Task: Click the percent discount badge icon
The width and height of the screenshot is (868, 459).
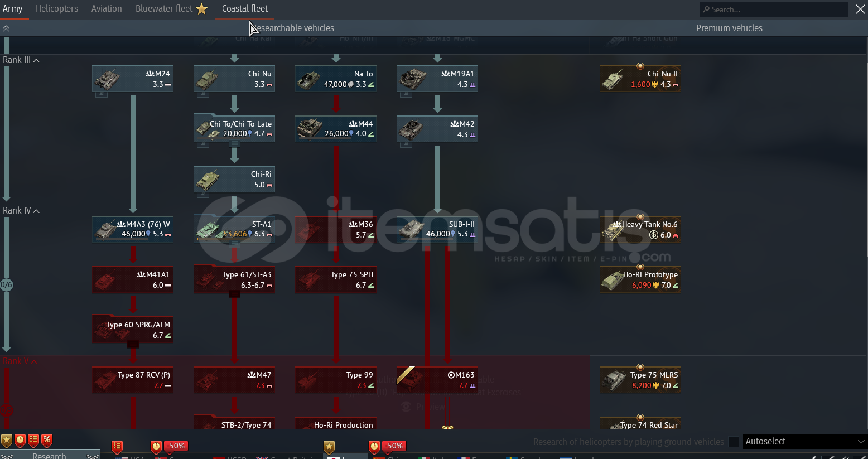Action: click(47, 441)
